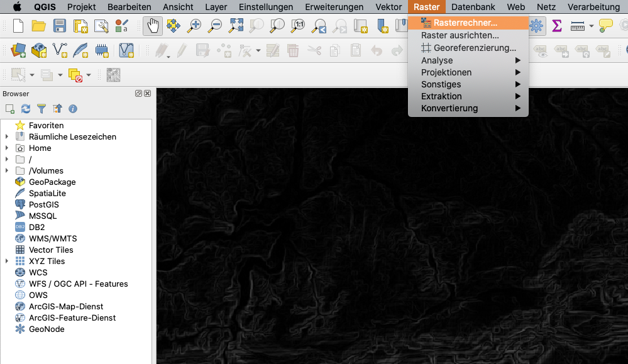Expand the root / folder node
Image resolution: width=628 pixels, height=364 pixels.
7,159
